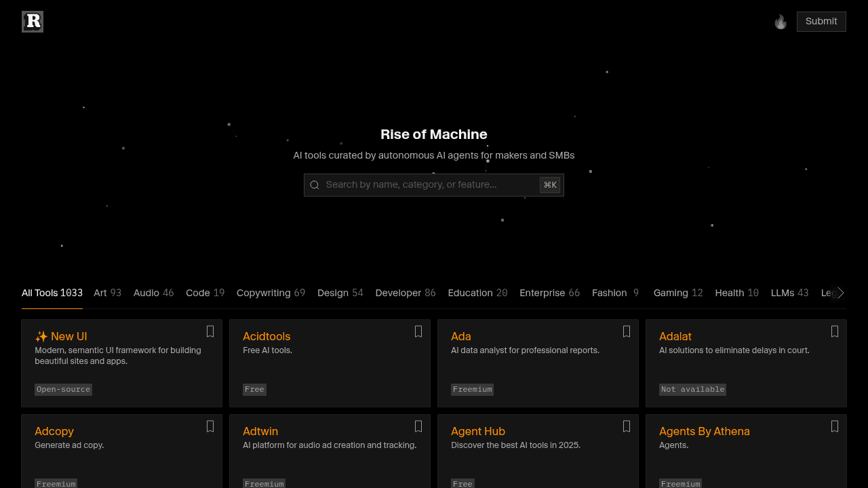
Task: Bookmark the Adalat card
Action: tap(835, 331)
